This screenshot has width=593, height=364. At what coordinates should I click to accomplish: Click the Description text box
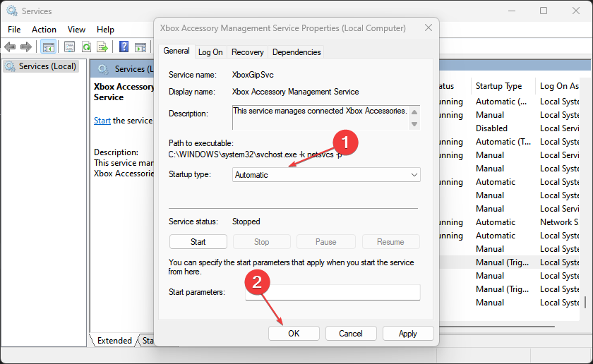[321, 118]
